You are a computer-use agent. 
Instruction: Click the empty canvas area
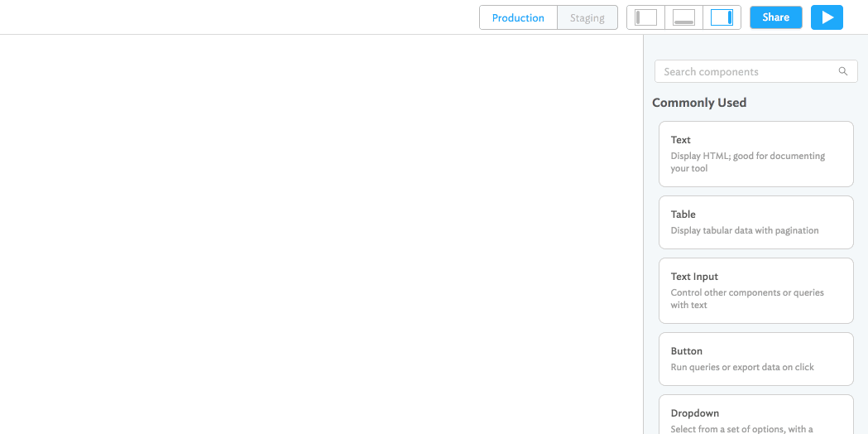point(321,234)
